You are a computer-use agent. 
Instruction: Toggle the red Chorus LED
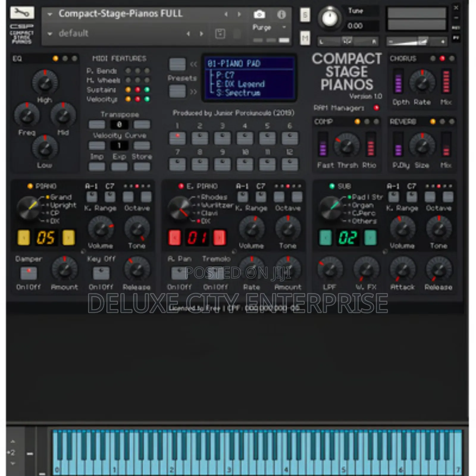442,58
